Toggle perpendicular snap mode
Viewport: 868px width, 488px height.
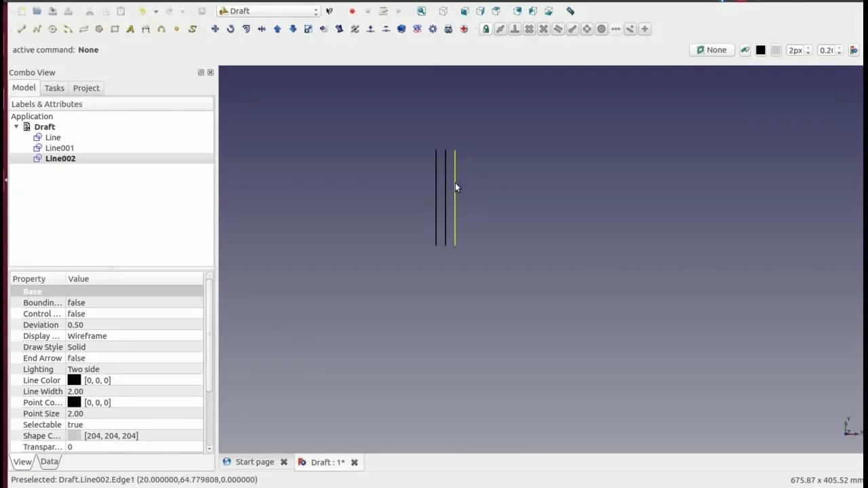tap(515, 28)
